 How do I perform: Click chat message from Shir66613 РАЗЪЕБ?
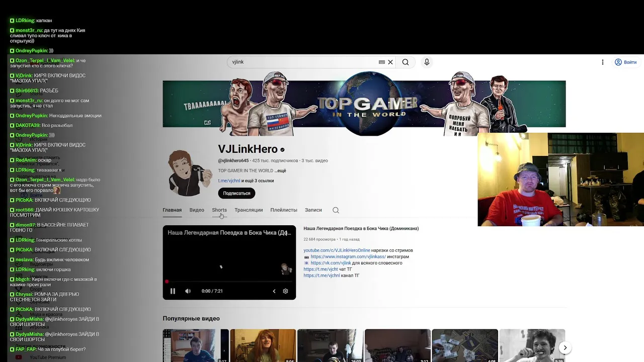point(34,90)
